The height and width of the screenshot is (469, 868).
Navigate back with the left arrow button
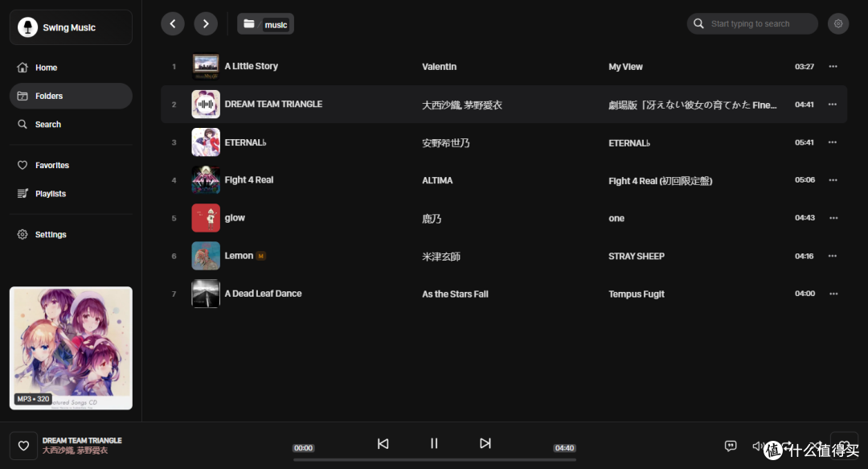[x=173, y=23]
